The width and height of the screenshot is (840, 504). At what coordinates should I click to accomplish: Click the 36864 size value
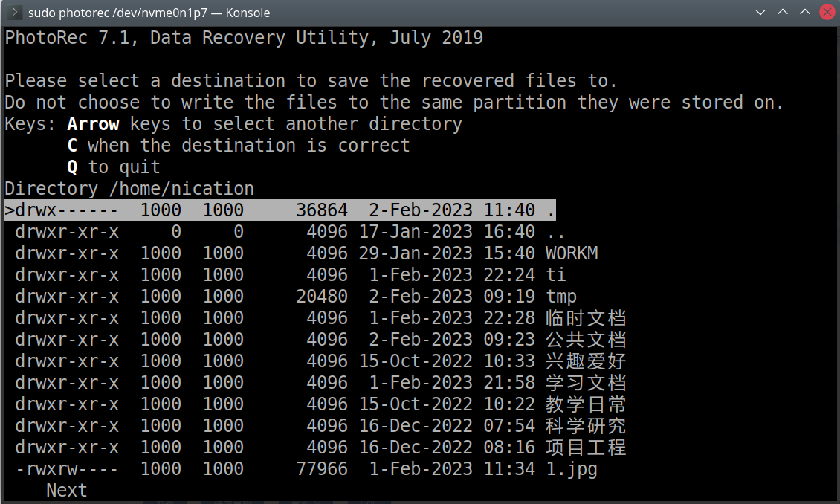(x=322, y=210)
